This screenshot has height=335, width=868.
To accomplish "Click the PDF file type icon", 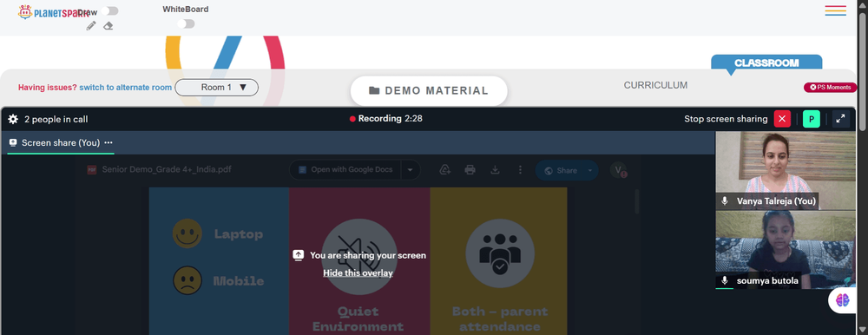I will (92, 169).
